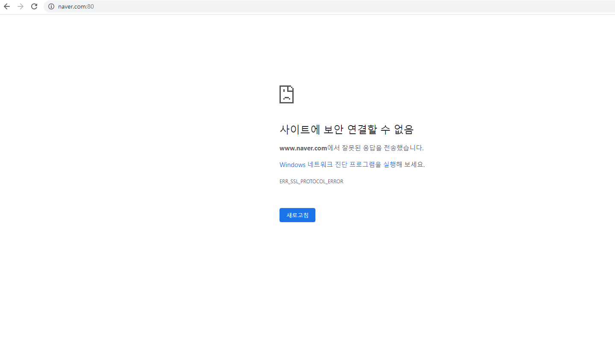Select the ERR_SSL_PROTOCOL_ERROR code text

(x=312, y=182)
